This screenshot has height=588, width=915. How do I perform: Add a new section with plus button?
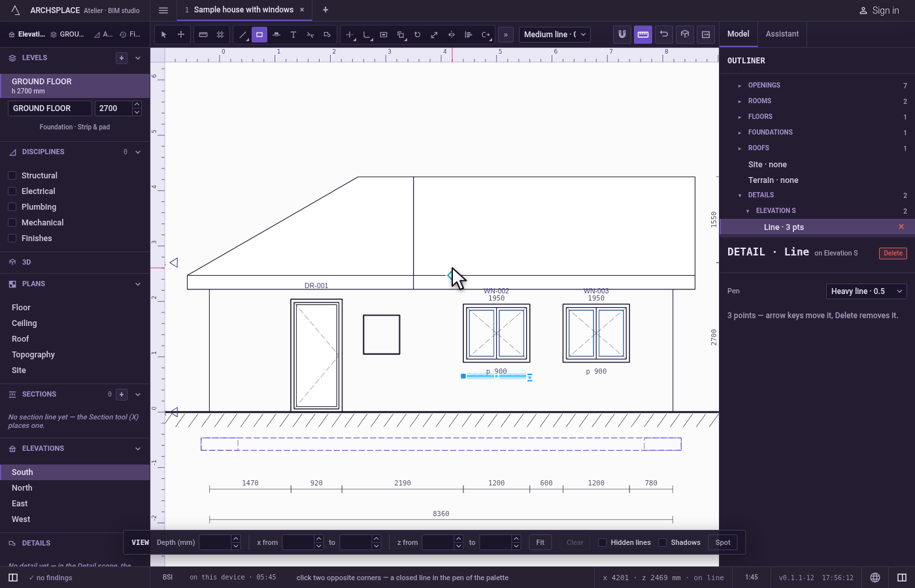coord(122,395)
